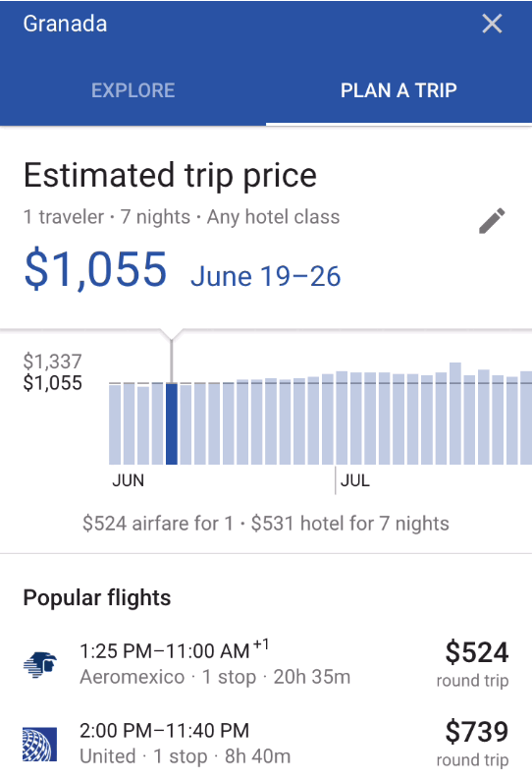This screenshot has height=780, width=532.
Task: Click the $1,055 estimated trip price
Action: pos(95,269)
